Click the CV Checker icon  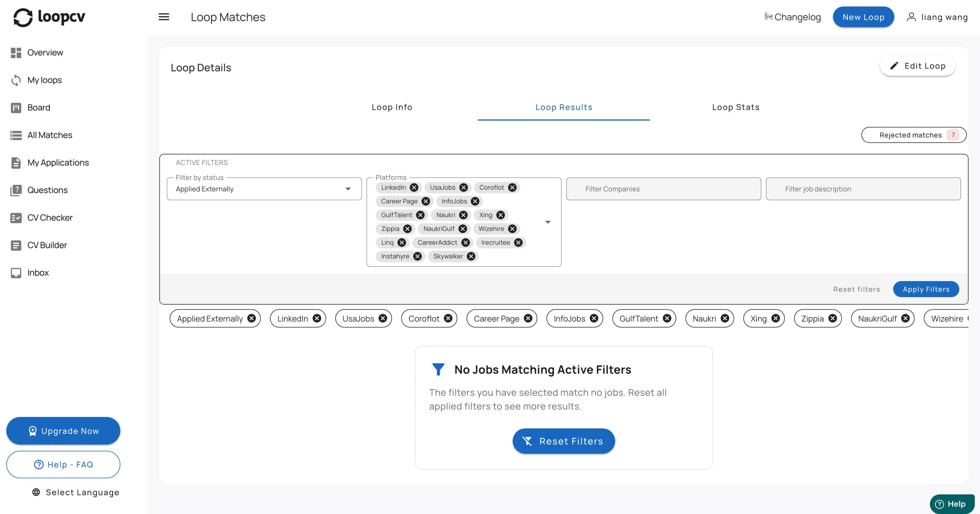point(16,218)
